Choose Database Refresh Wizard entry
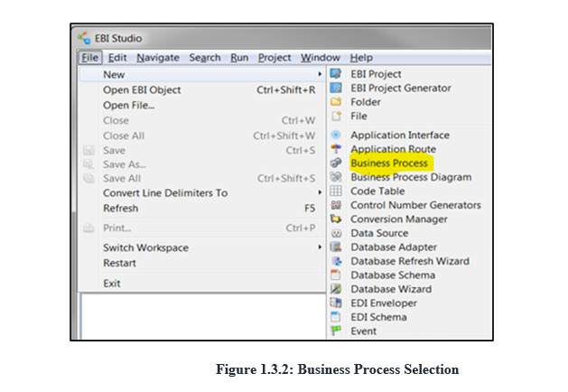The height and width of the screenshot is (392, 568). click(x=410, y=261)
